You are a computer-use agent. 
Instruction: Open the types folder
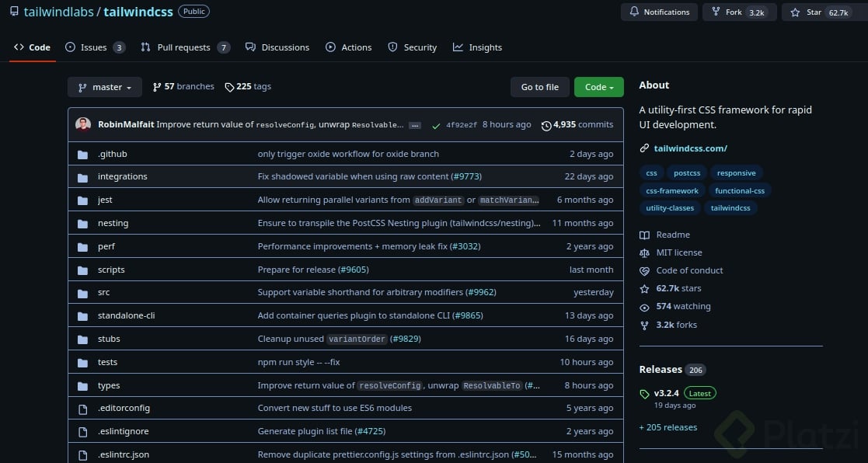[x=109, y=385]
